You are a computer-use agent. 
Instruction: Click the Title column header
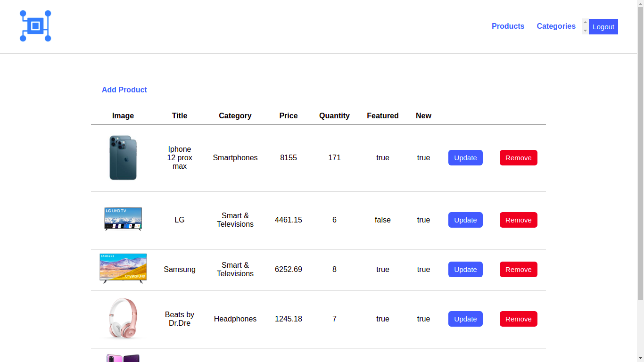pos(180,116)
